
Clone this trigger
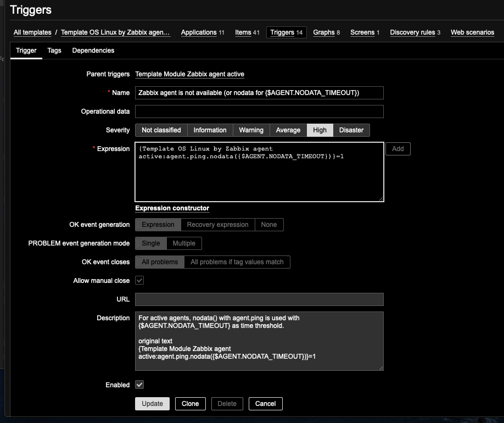(190, 404)
